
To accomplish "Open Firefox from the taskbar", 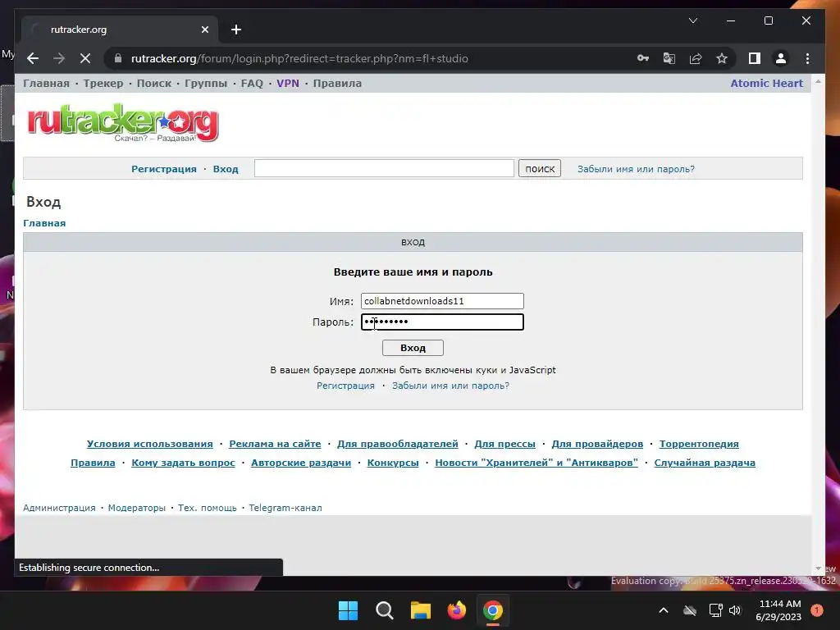I will coord(456,610).
